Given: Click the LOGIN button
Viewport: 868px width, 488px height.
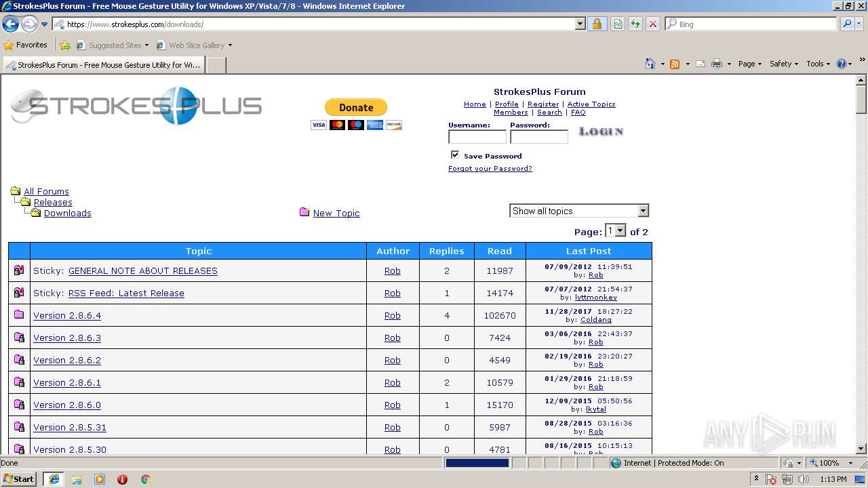Looking at the screenshot, I should tap(601, 131).
